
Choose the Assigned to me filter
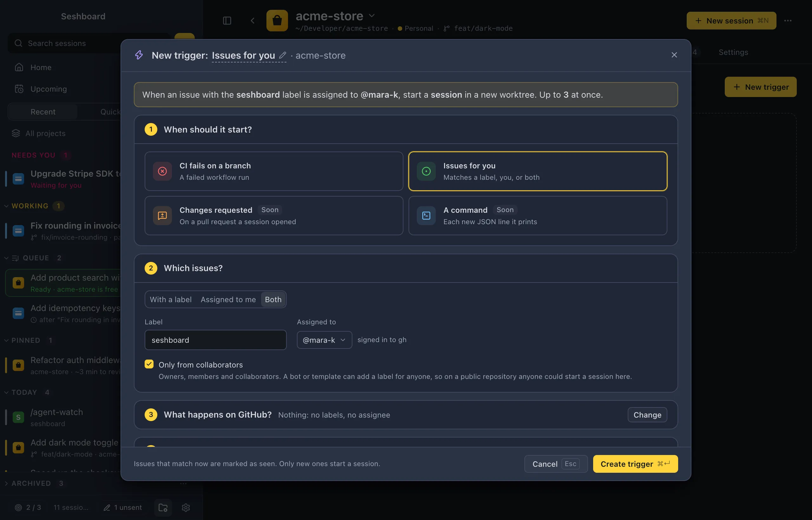[x=228, y=300]
